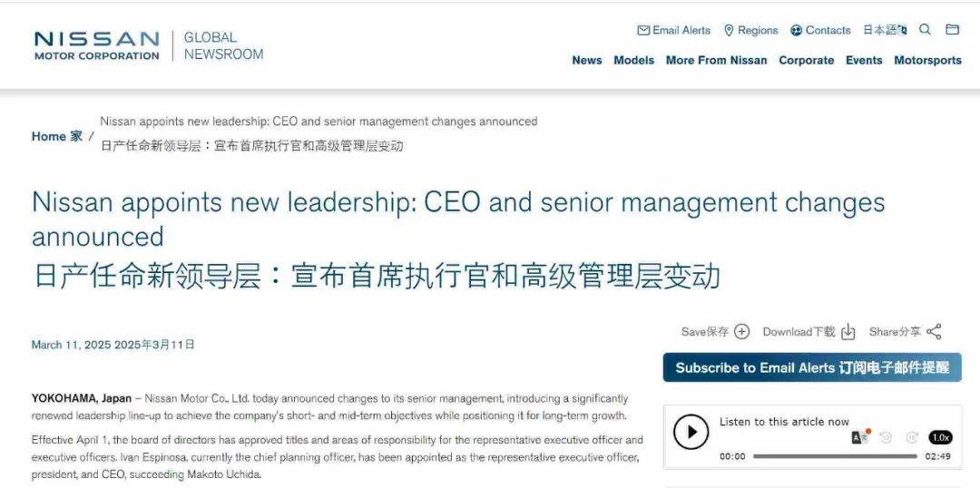Click the audio translate language icon

point(859,437)
